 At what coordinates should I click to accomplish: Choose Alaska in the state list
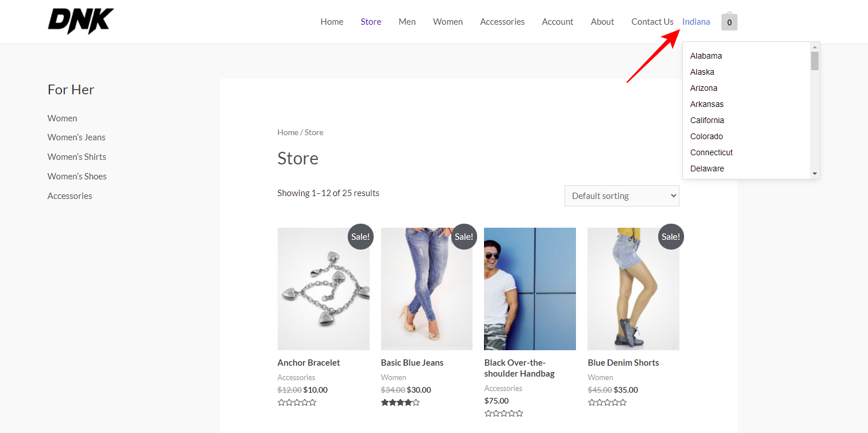pos(702,72)
